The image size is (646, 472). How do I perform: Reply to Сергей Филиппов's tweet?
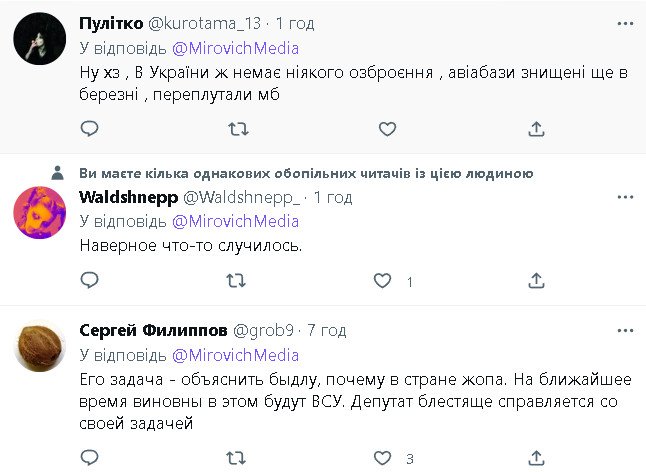pos(89,458)
